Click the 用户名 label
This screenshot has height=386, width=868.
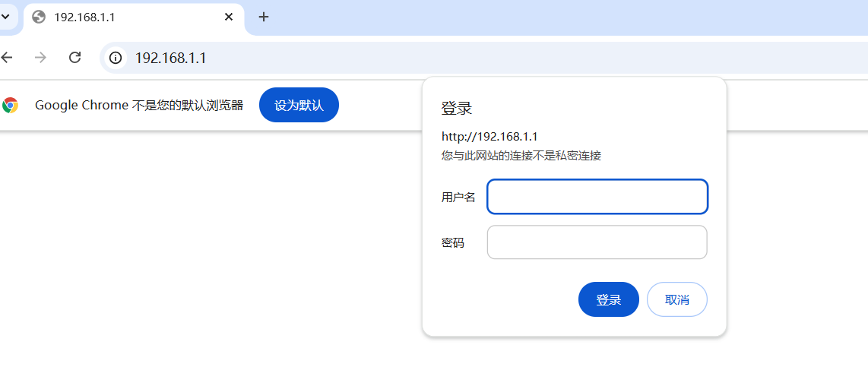click(458, 197)
